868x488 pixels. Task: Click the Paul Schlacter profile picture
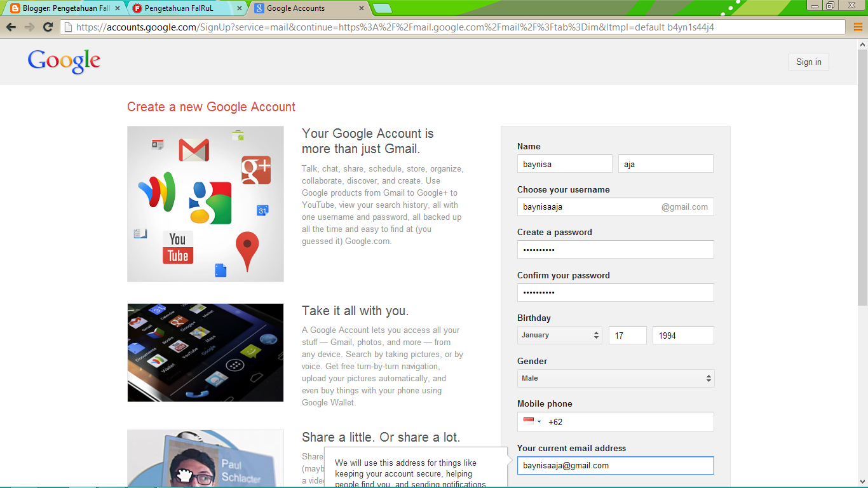(205, 459)
